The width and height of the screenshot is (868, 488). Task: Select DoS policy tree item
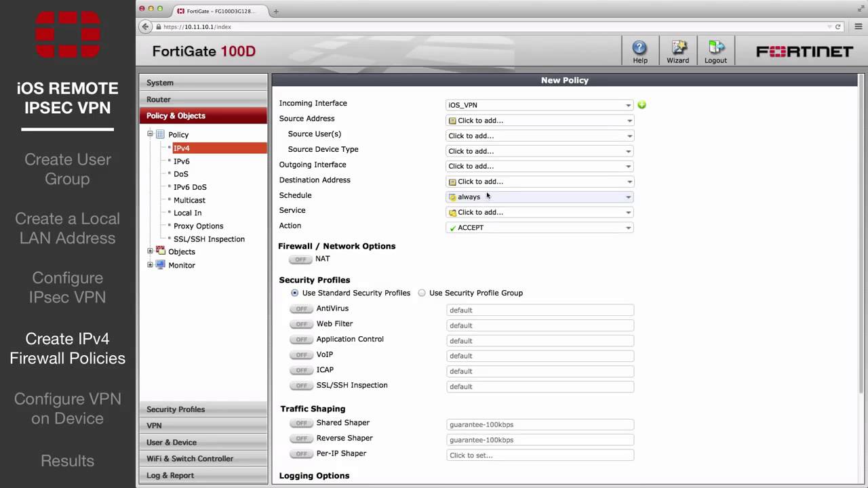coord(181,174)
